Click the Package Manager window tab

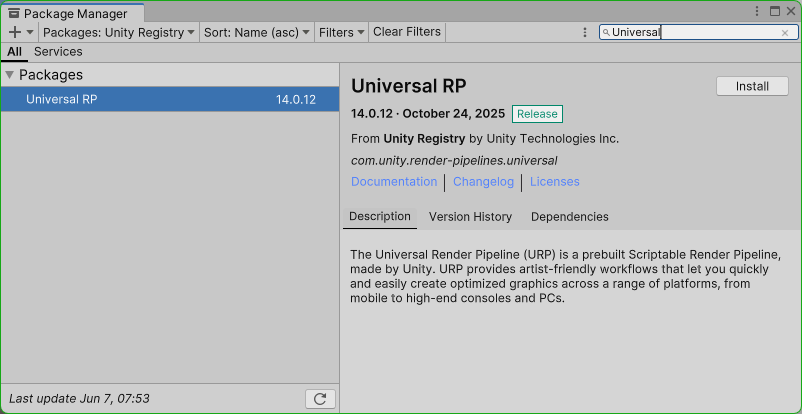73,13
